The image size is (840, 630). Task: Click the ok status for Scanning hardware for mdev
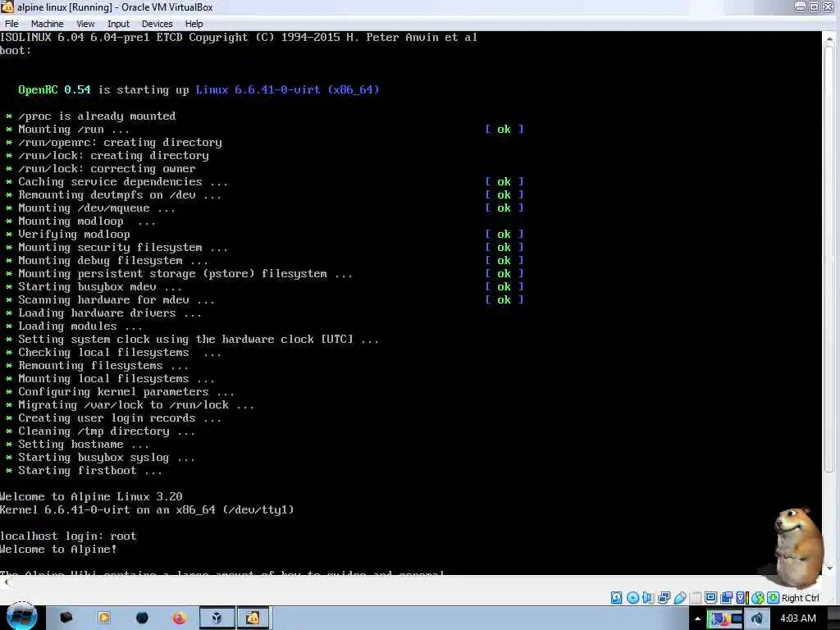pos(504,300)
